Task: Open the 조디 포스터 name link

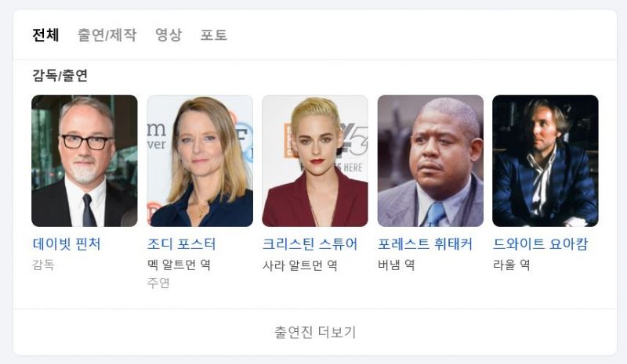Action: tap(182, 243)
